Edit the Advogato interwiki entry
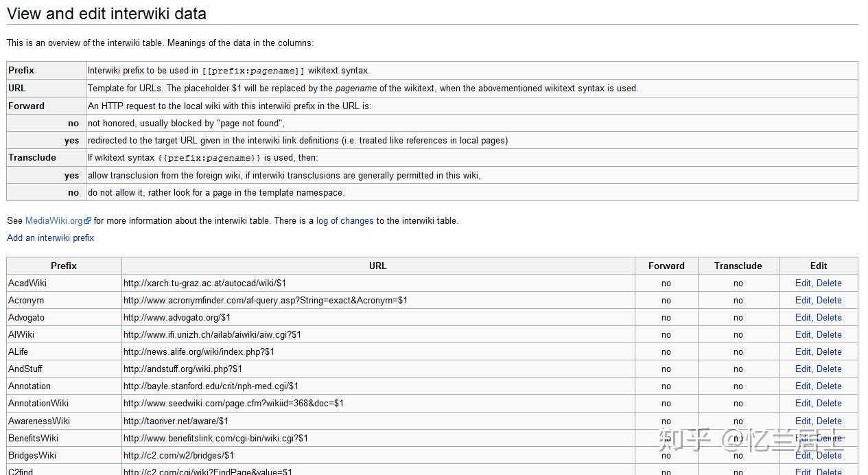 point(803,317)
